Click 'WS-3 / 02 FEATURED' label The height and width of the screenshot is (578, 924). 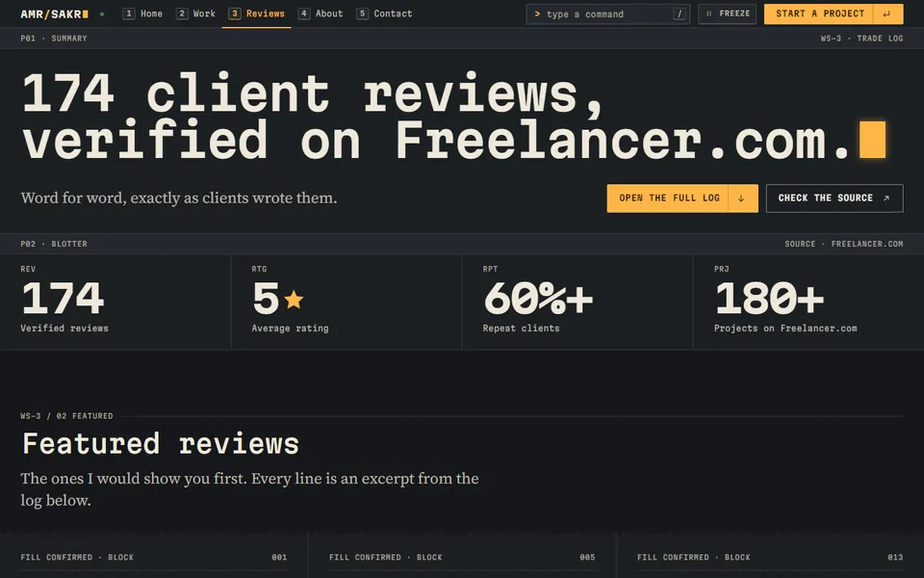[66, 416]
